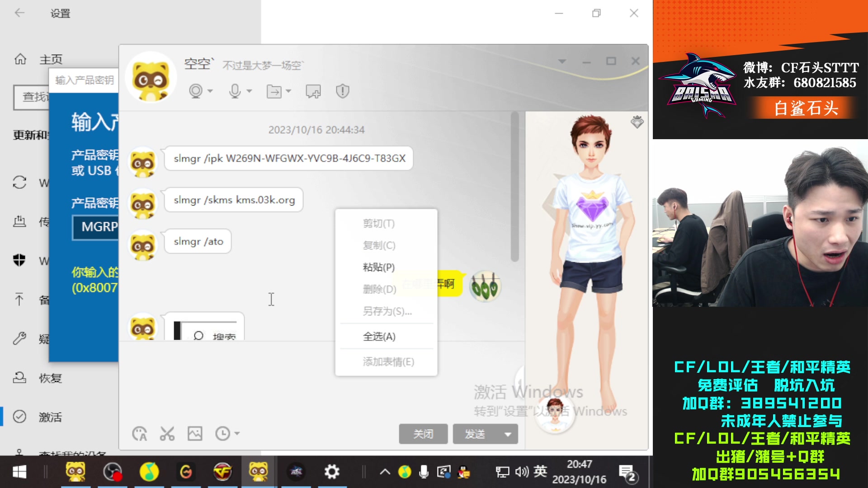Screen dimensions: 868x488
Task: Select 激活 in Settings sidebar
Action: tap(50, 417)
